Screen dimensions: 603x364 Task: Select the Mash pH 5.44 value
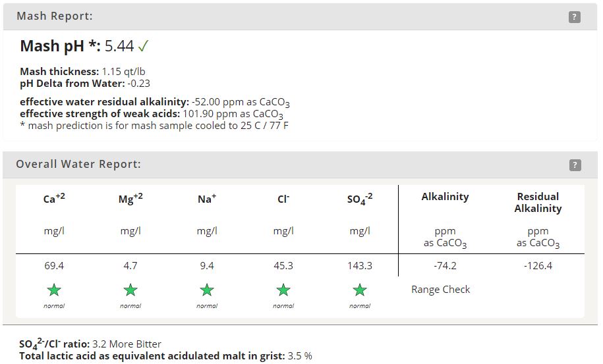click(x=119, y=46)
